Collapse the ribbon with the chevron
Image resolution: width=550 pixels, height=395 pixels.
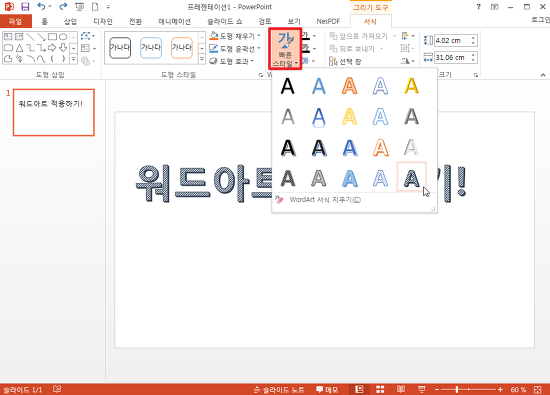click(543, 75)
